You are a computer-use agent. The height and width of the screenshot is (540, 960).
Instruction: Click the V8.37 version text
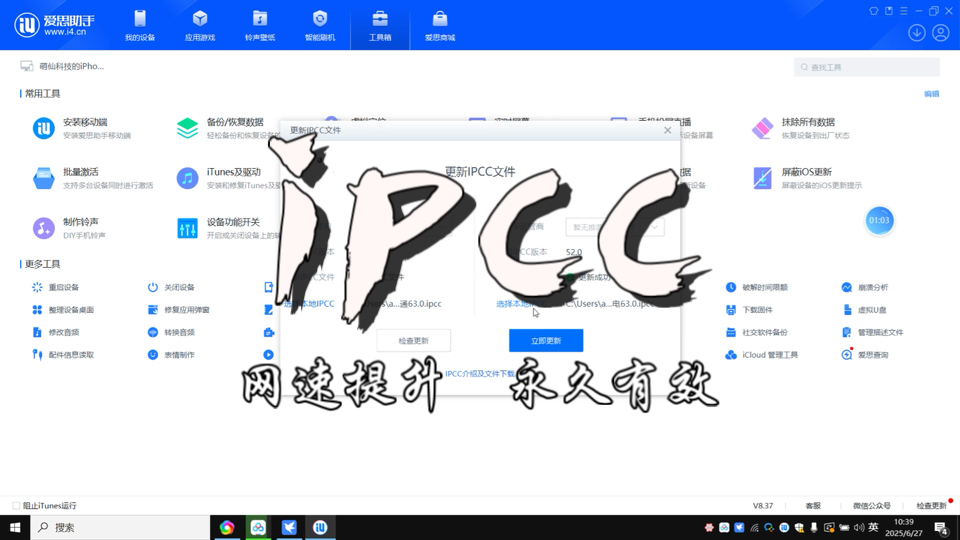763,506
